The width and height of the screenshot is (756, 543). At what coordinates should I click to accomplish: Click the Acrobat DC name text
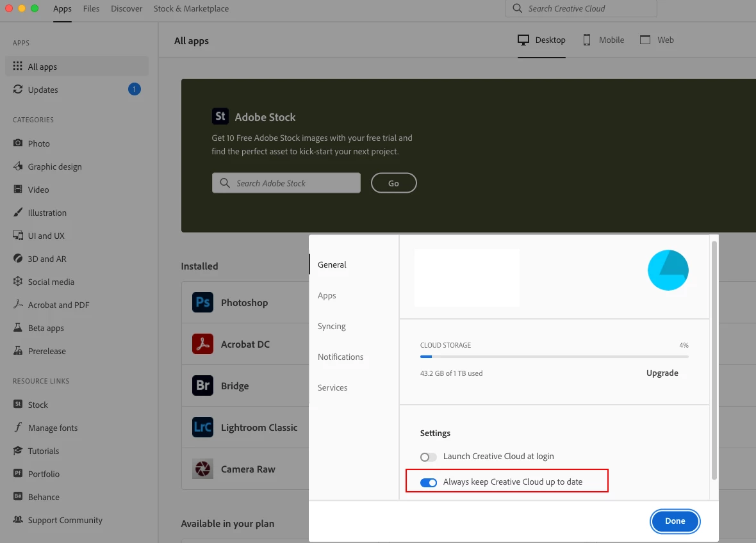pos(245,344)
